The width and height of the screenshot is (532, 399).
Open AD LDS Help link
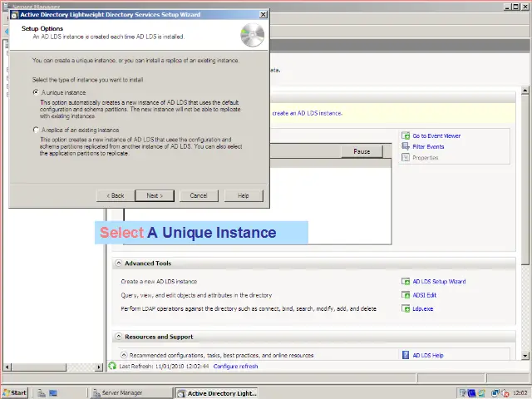pyautogui.click(x=428, y=355)
